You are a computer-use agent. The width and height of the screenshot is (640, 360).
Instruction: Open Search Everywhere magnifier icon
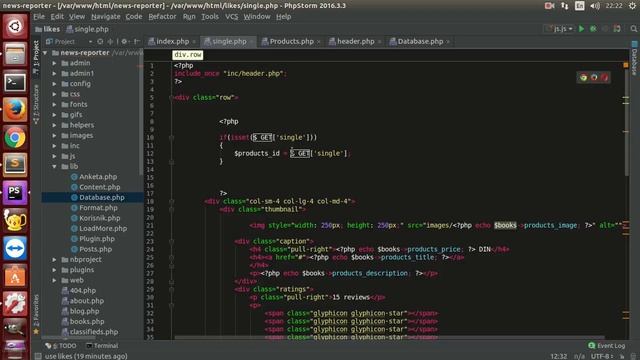point(633,29)
